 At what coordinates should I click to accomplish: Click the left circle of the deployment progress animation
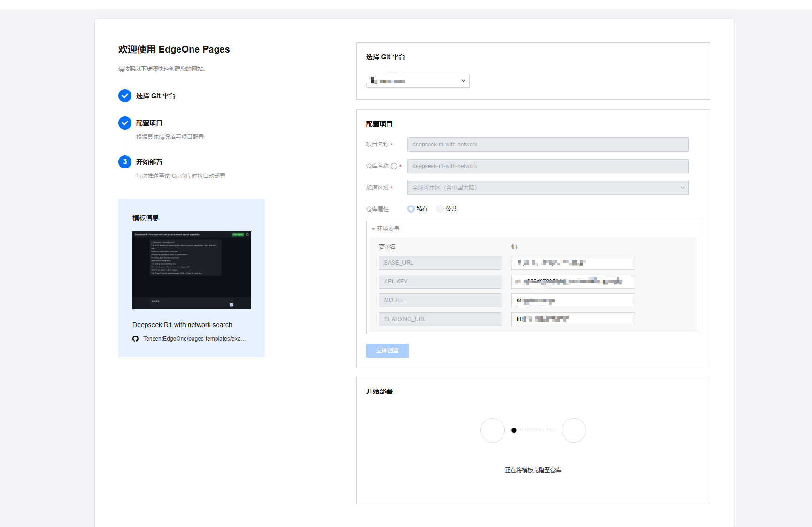[493, 430]
